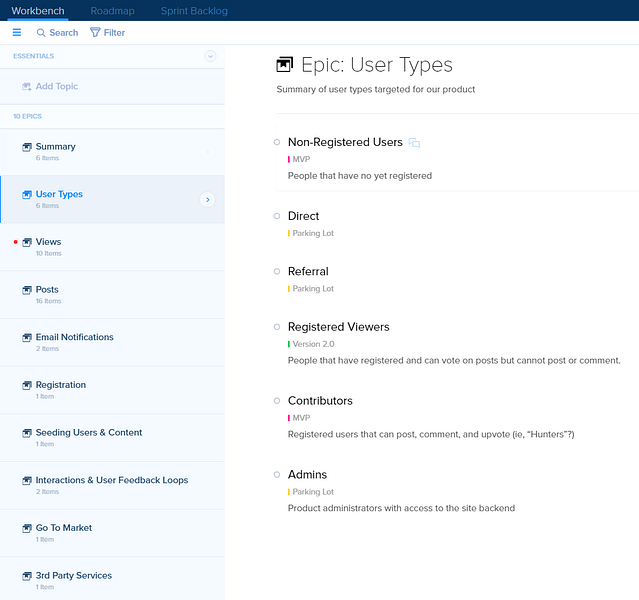Click the MVP tag under Contributors
Image resolution: width=639 pixels, height=600 pixels.
tap(299, 418)
